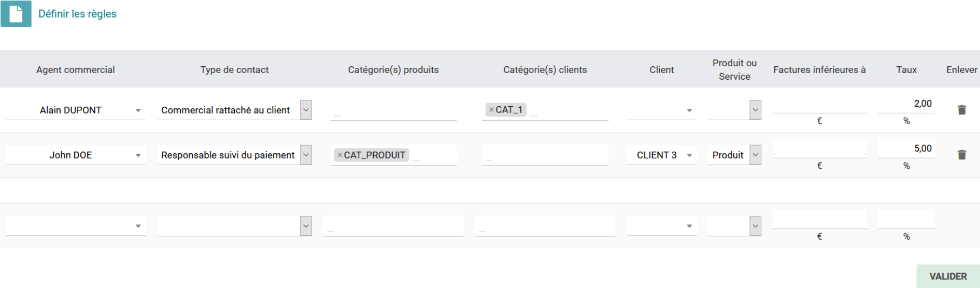Open the Alain DUPONT agent dropdown
Screen dimensions: 980x288
click(x=138, y=110)
